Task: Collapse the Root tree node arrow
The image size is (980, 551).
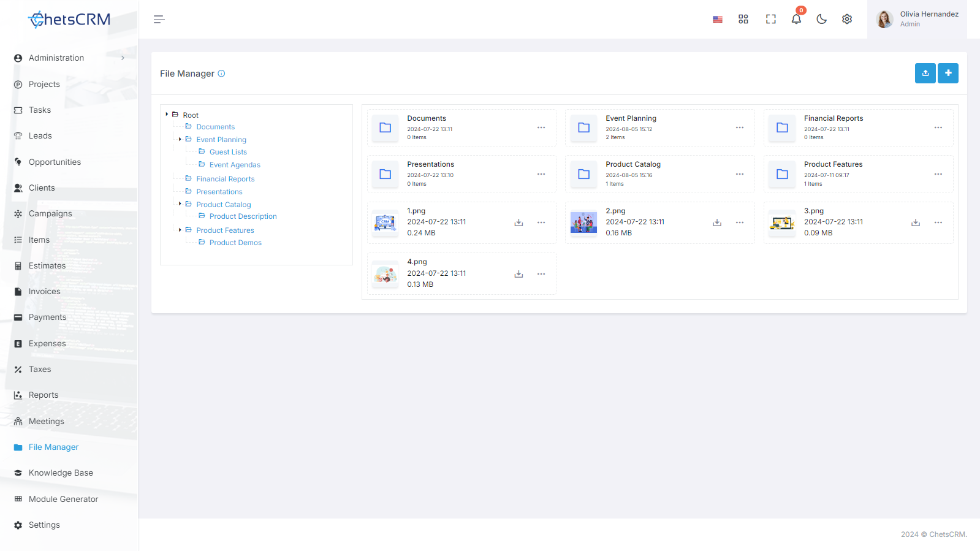Action: 167,115
